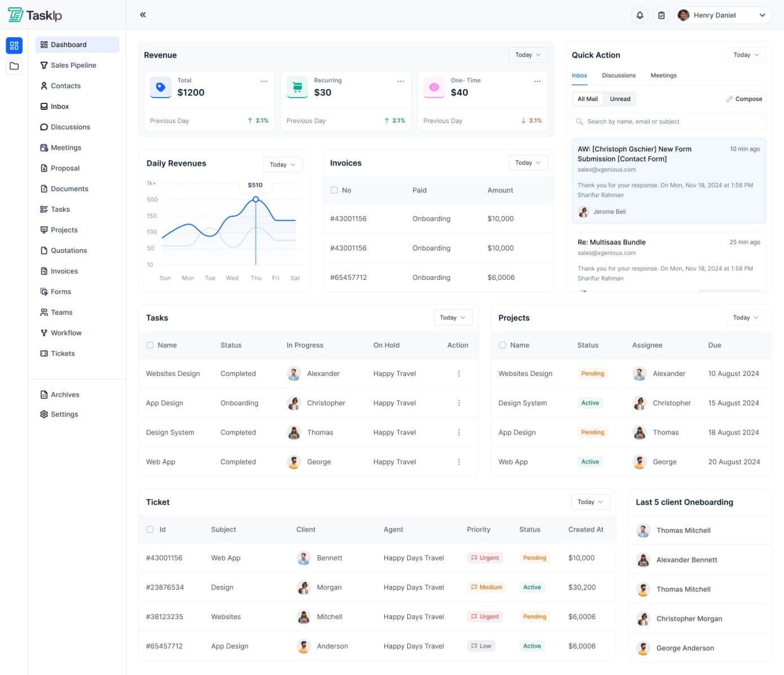
Task: Click the Sales Pipeline sidebar icon
Action: click(44, 65)
